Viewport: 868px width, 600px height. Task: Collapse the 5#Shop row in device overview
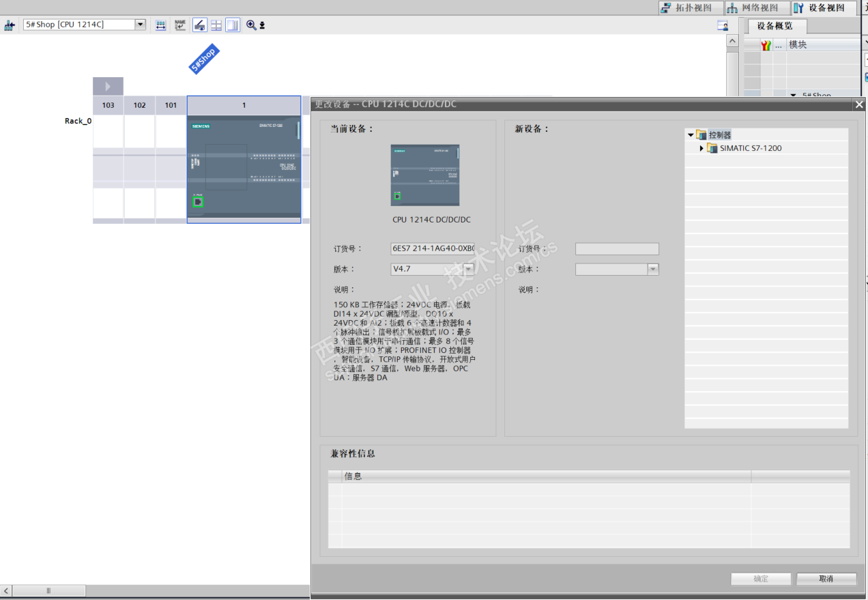coord(794,95)
